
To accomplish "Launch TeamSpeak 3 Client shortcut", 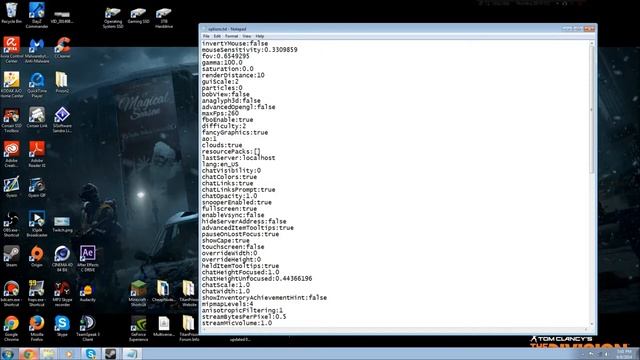I will tap(88, 329).
